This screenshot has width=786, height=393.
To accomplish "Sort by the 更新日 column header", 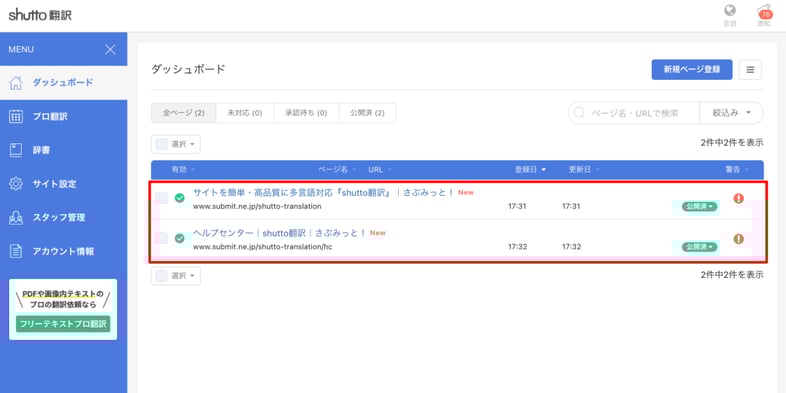I will point(584,170).
